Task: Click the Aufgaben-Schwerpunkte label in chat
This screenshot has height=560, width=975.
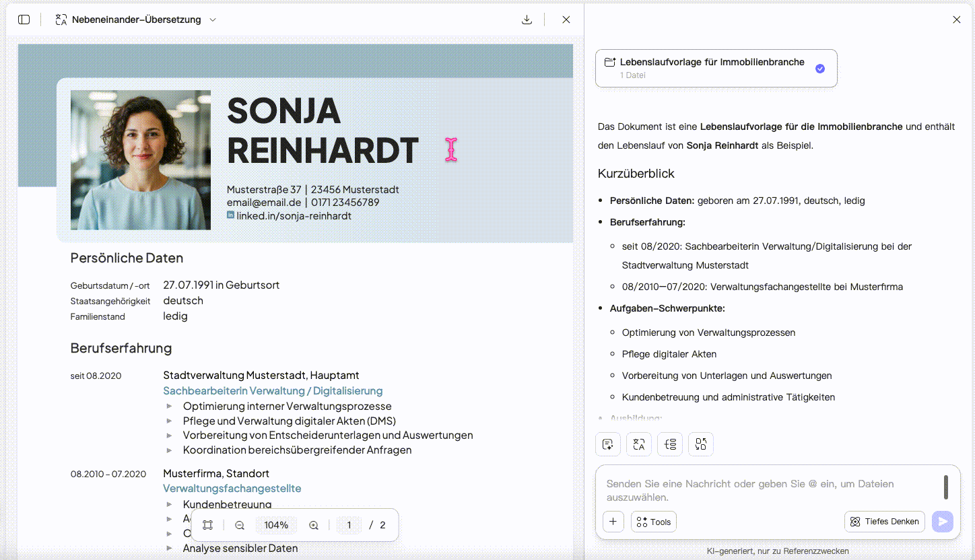Action: click(x=667, y=308)
